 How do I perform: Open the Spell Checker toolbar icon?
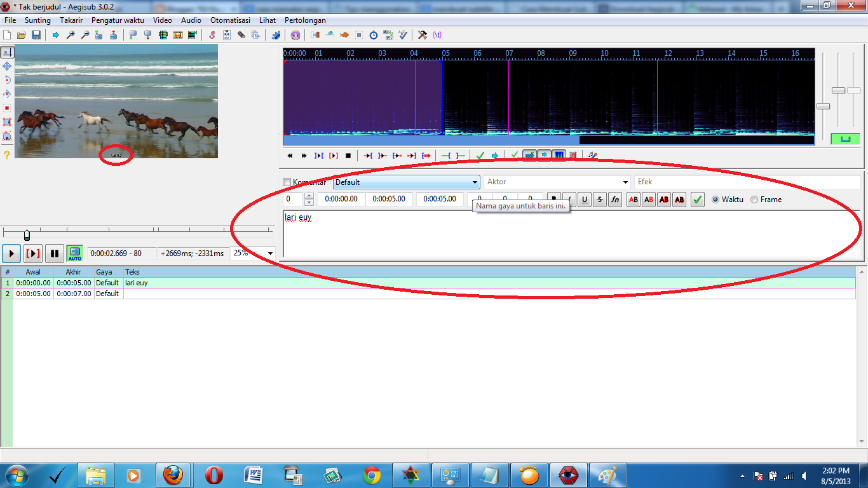click(403, 35)
